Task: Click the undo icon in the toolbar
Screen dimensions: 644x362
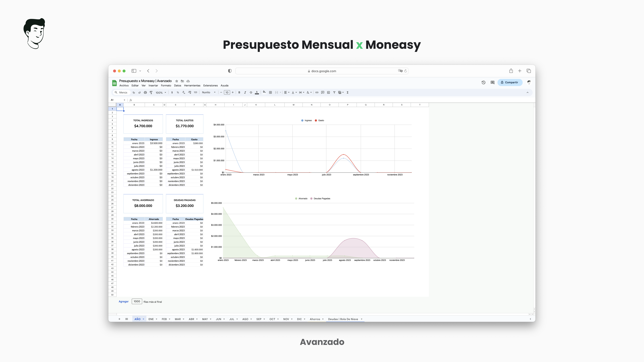Action: pos(134,92)
